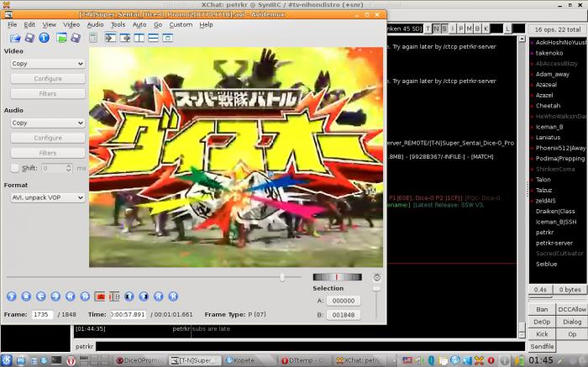
Task: Open the Audio menu
Action: [x=95, y=24]
